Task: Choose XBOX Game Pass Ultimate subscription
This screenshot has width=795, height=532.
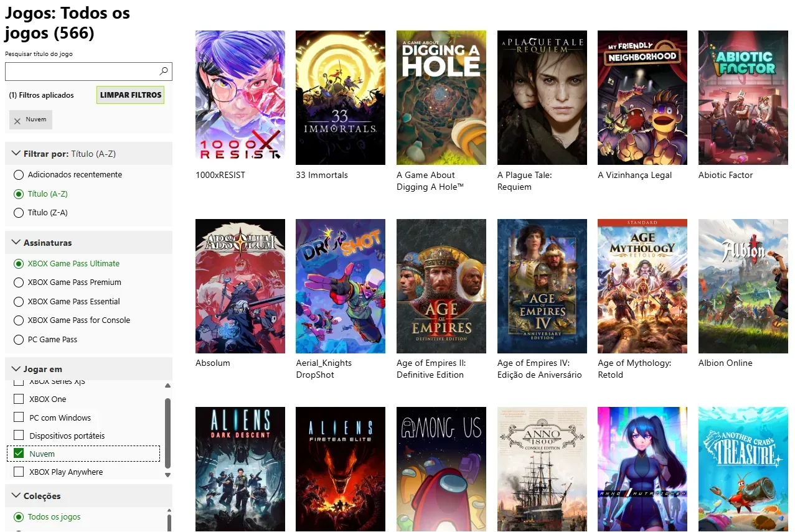Action: 19,264
